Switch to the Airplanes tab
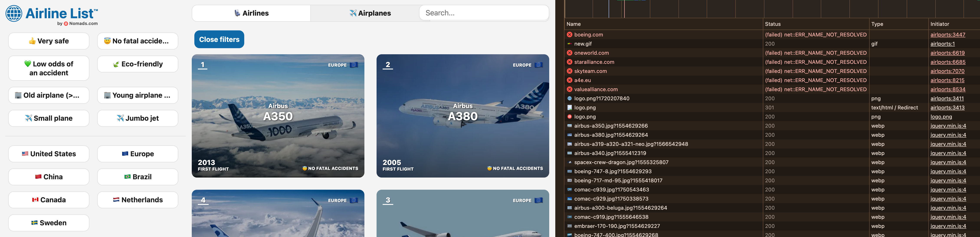Screen dimensions: 980x237 (x=370, y=13)
